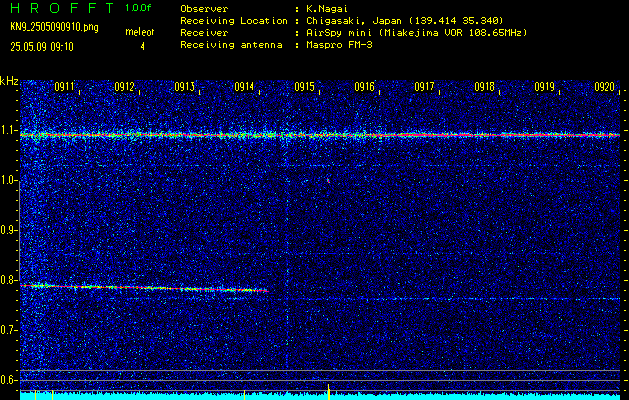The image size is (629, 400).
Task: Select the file name KN9_2505090910.png
Action: pyautogui.click(x=54, y=28)
